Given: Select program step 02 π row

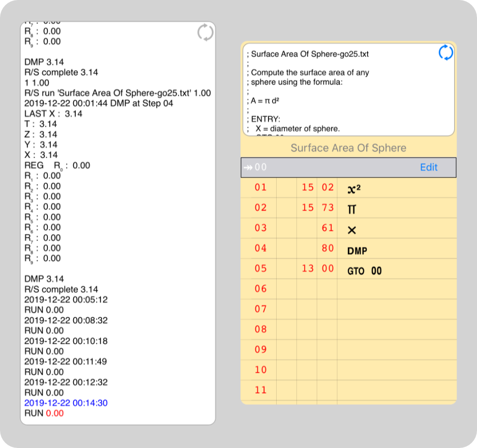Looking at the screenshot, I should (348, 208).
